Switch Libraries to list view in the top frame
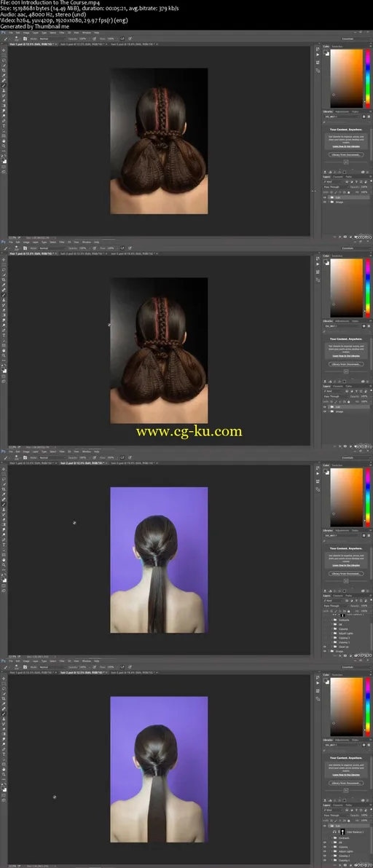Screen dimensions: 373x868 point(369,117)
